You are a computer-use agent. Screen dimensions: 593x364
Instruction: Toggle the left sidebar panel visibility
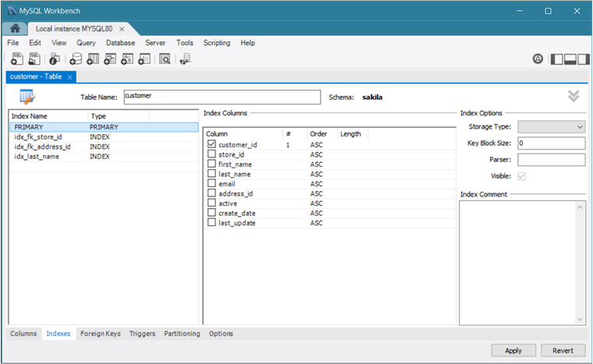[556, 58]
